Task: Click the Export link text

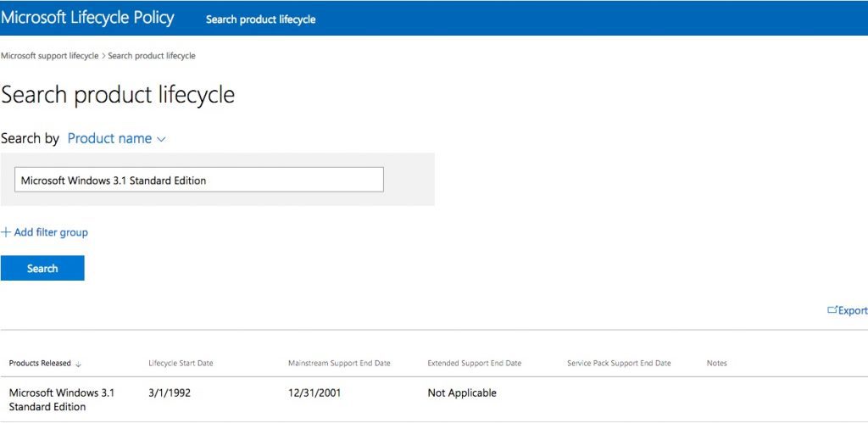Action: [x=853, y=310]
